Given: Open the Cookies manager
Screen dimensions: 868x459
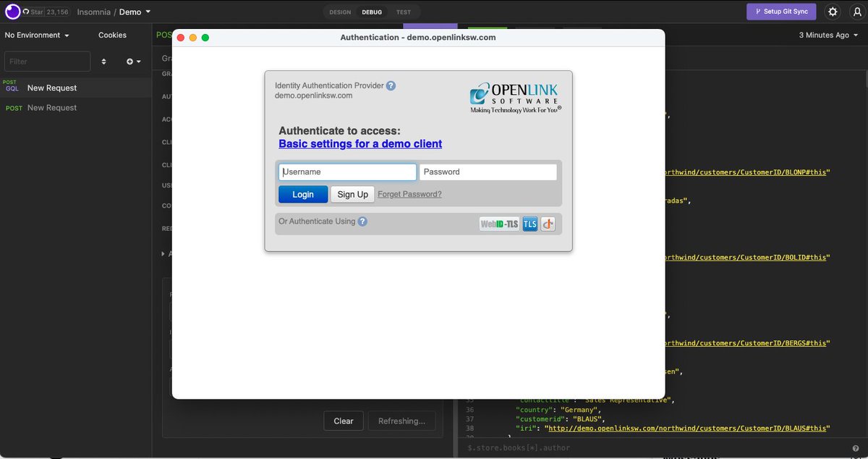Looking at the screenshot, I should [112, 35].
